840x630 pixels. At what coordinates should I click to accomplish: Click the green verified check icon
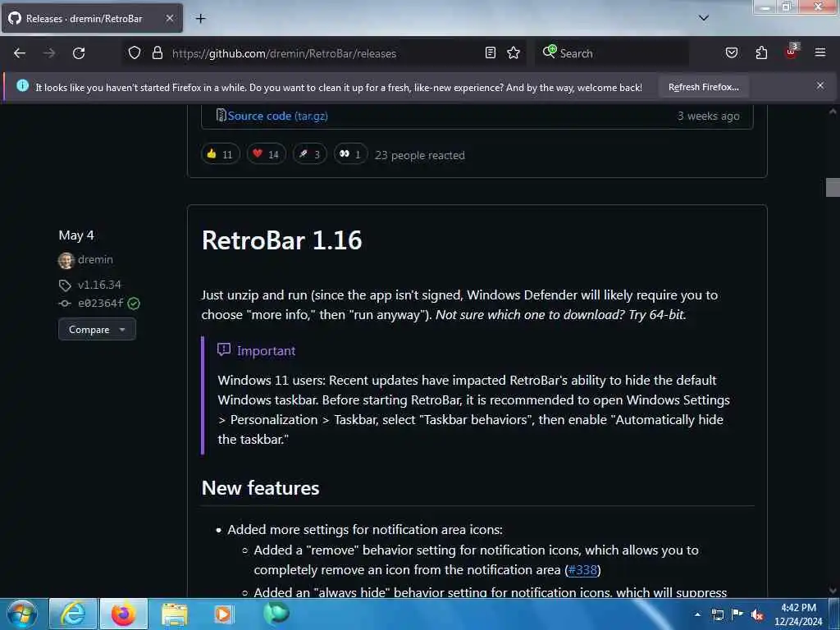(134, 304)
